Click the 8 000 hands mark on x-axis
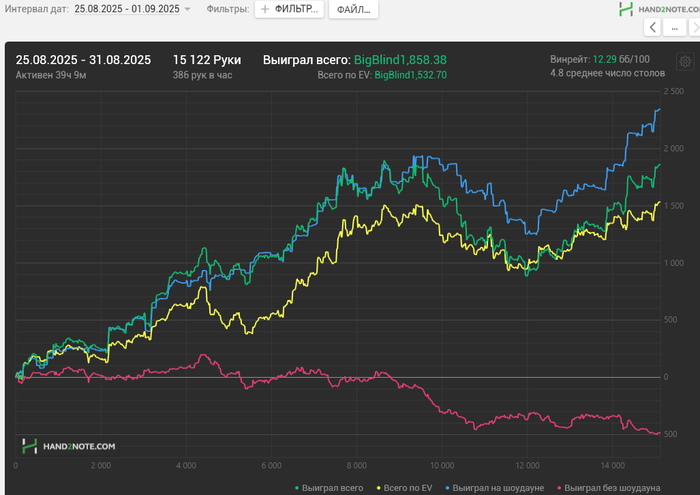This screenshot has width=700, height=495. click(x=356, y=466)
